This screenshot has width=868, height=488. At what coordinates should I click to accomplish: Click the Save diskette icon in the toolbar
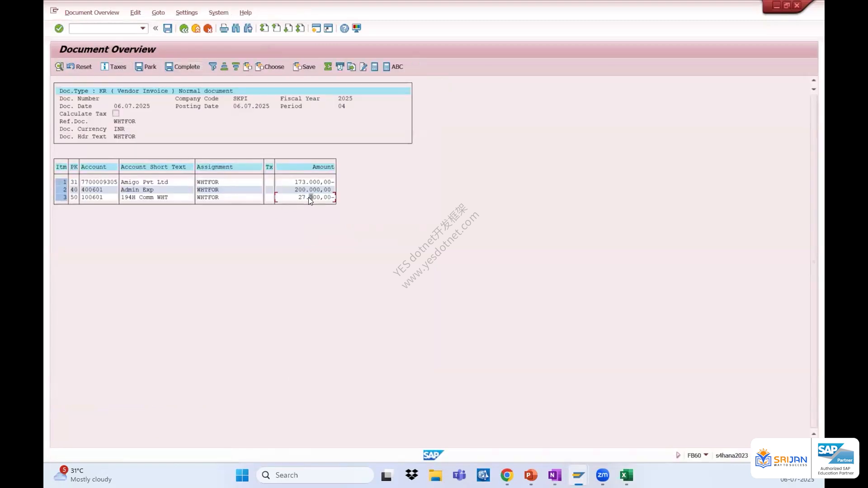click(x=168, y=28)
